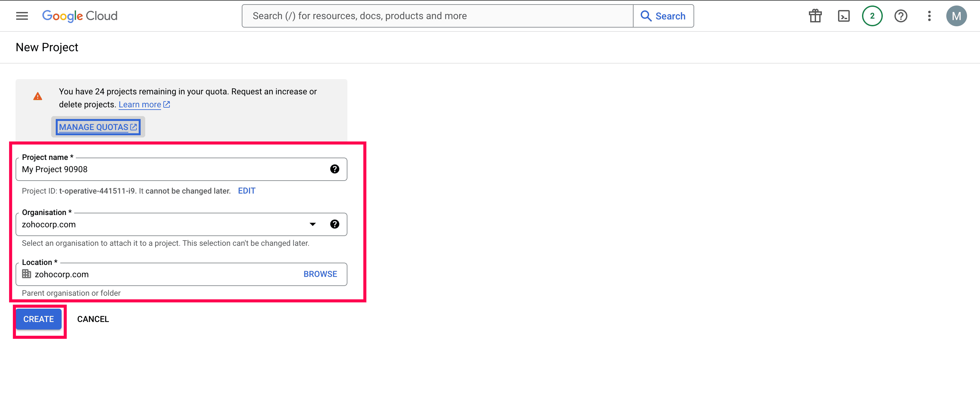The height and width of the screenshot is (393, 980).
Task: Click Organisation field help icon
Action: pos(334,224)
